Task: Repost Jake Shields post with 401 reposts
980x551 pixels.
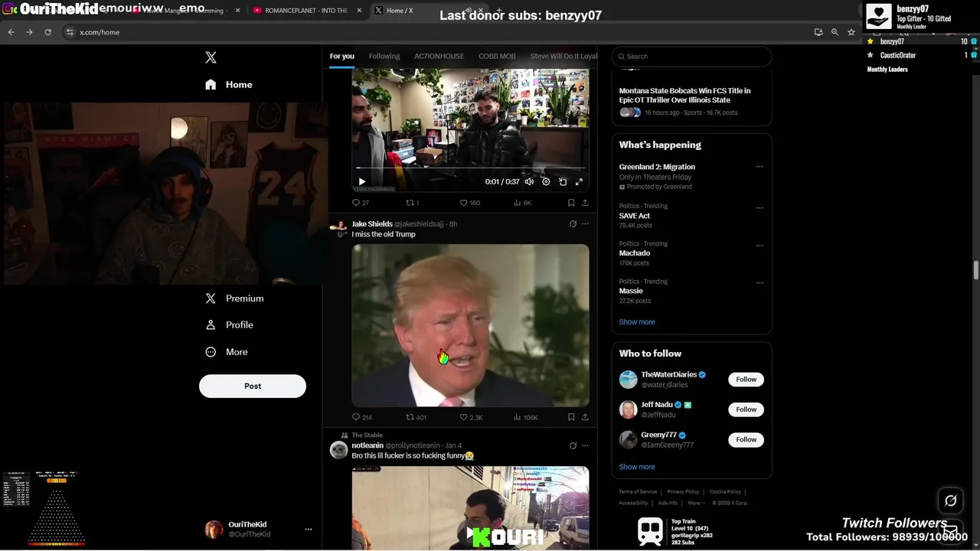Action: tap(416, 417)
